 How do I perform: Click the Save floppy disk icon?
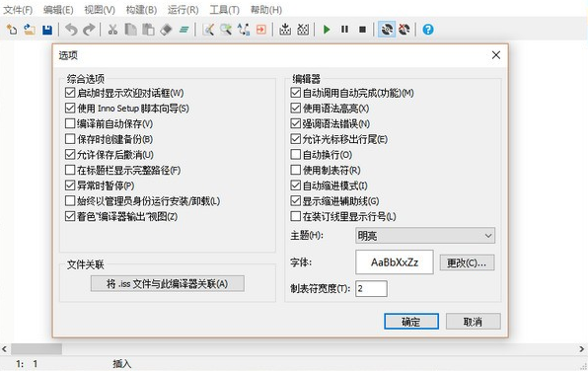47,30
